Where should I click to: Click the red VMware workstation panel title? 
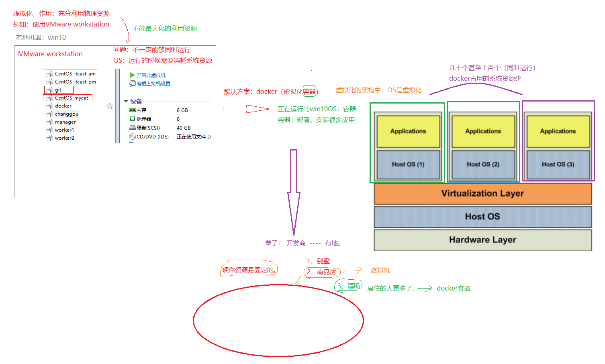50,54
